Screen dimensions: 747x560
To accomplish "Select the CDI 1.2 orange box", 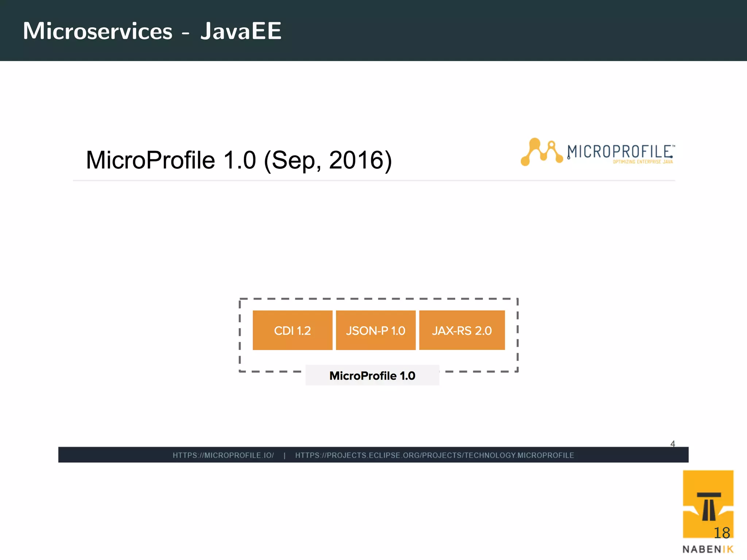I will pyautogui.click(x=292, y=330).
